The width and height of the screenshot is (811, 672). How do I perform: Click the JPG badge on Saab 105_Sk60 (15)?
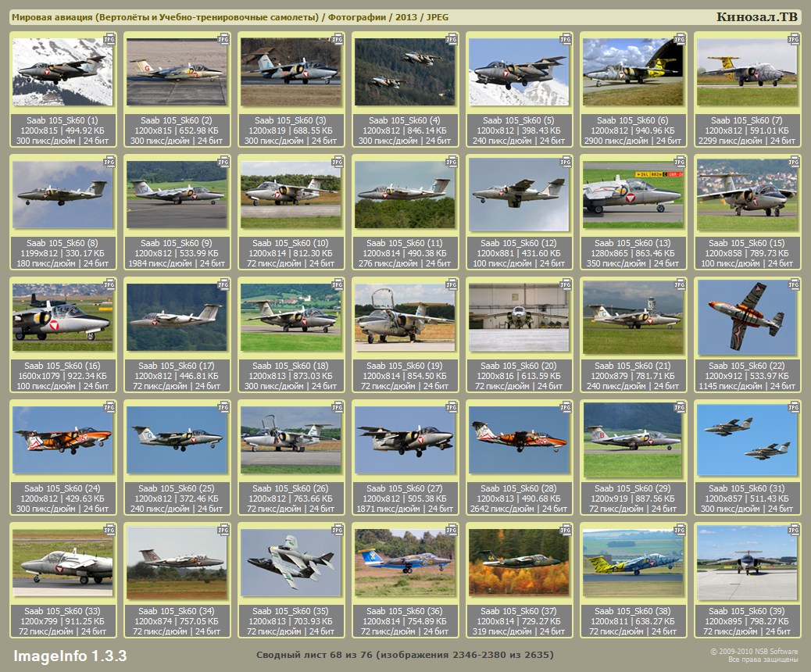tap(793, 162)
